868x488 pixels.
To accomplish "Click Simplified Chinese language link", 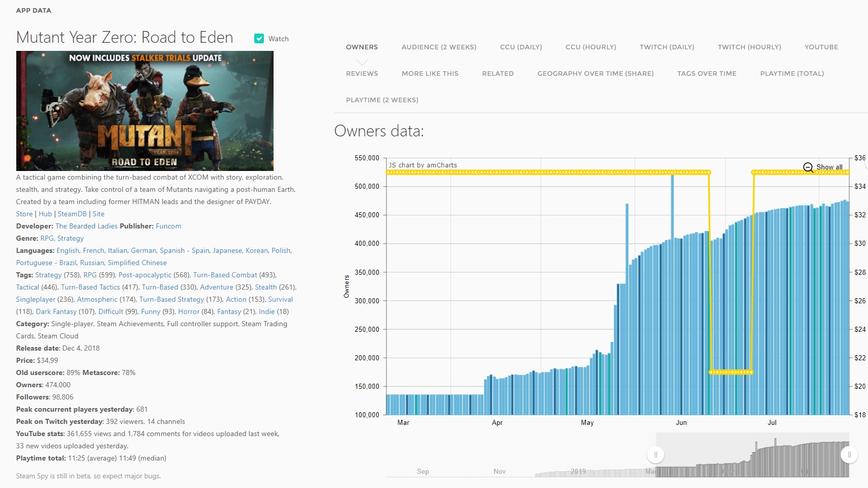I will pyautogui.click(x=137, y=263).
